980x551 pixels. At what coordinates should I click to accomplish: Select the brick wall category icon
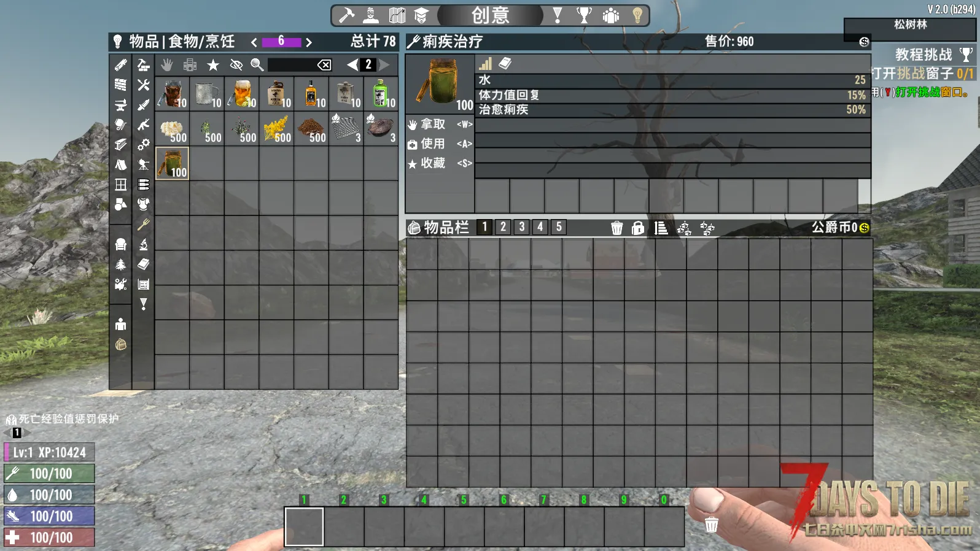[x=121, y=85]
